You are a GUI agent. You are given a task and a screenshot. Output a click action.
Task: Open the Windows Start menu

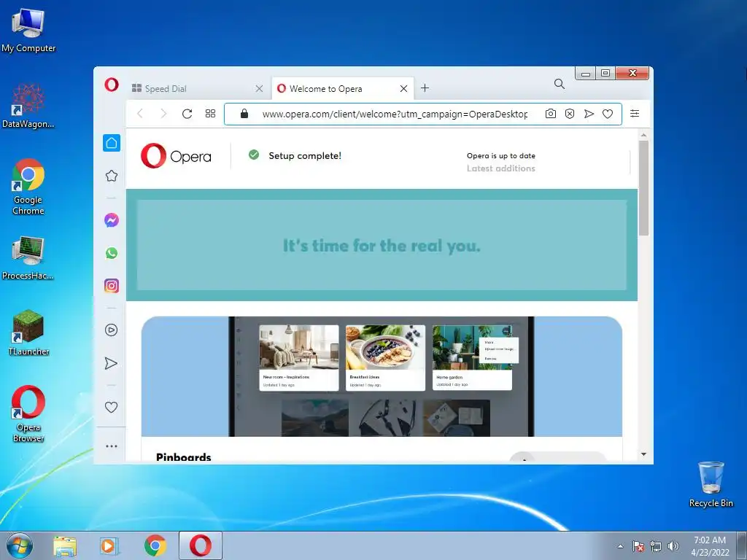19,545
